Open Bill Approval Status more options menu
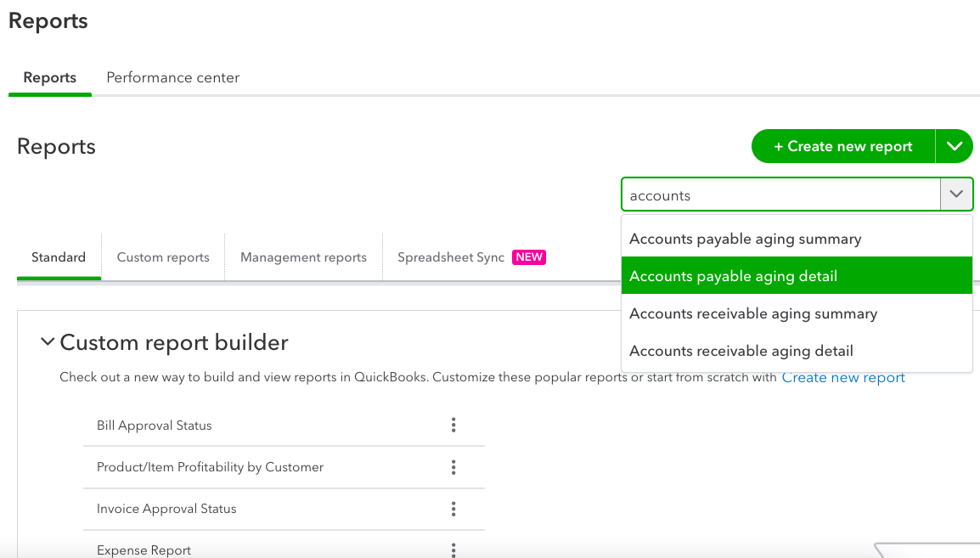The height and width of the screenshot is (558, 980). (453, 426)
